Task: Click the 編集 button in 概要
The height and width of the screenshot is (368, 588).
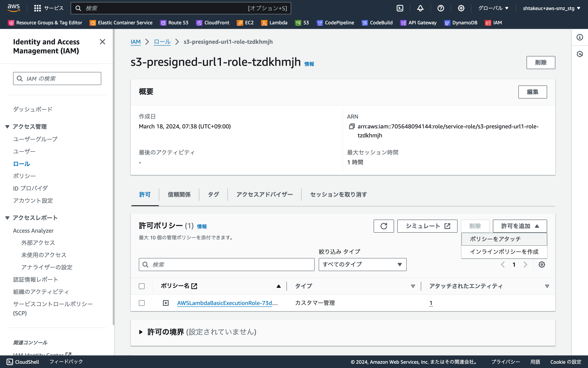Action: [533, 92]
